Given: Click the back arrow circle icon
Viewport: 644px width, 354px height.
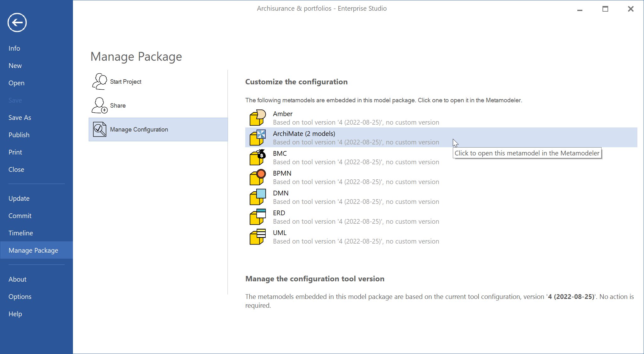Looking at the screenshot, I should 17,22.
